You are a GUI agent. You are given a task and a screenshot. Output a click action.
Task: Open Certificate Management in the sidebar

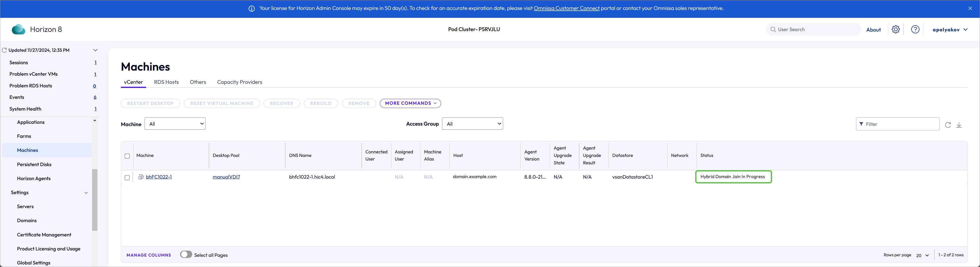[44, 235]
